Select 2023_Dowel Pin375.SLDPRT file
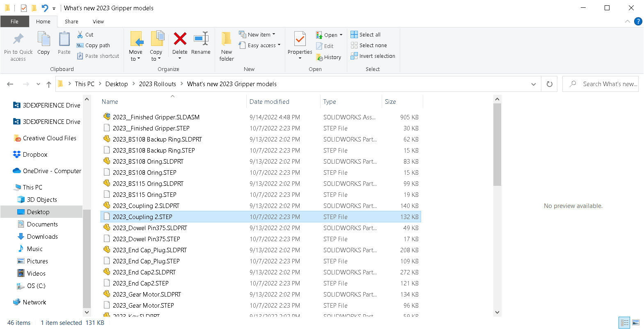Viewport: 644px width, 329px height. (x=261, y=228)
